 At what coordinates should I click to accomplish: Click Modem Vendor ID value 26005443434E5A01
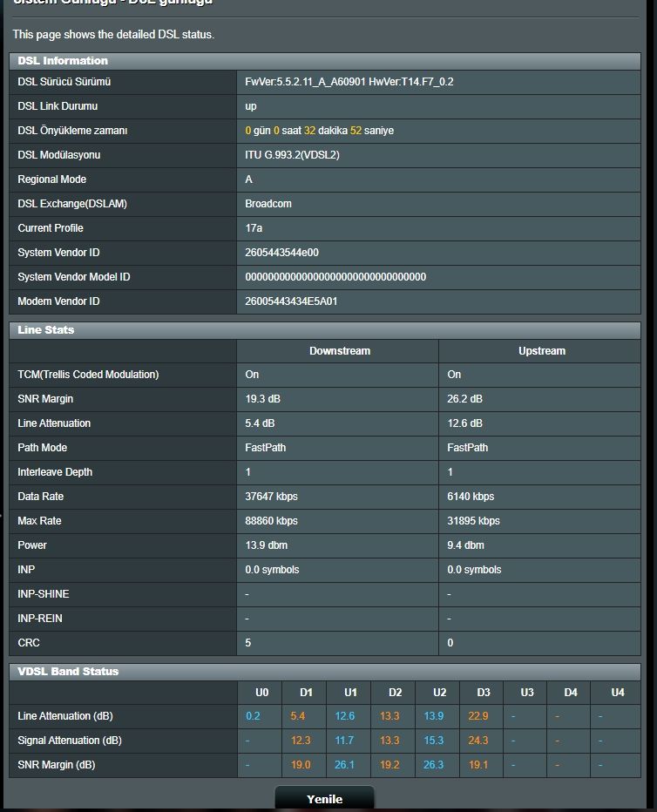(x=291, y=301)
